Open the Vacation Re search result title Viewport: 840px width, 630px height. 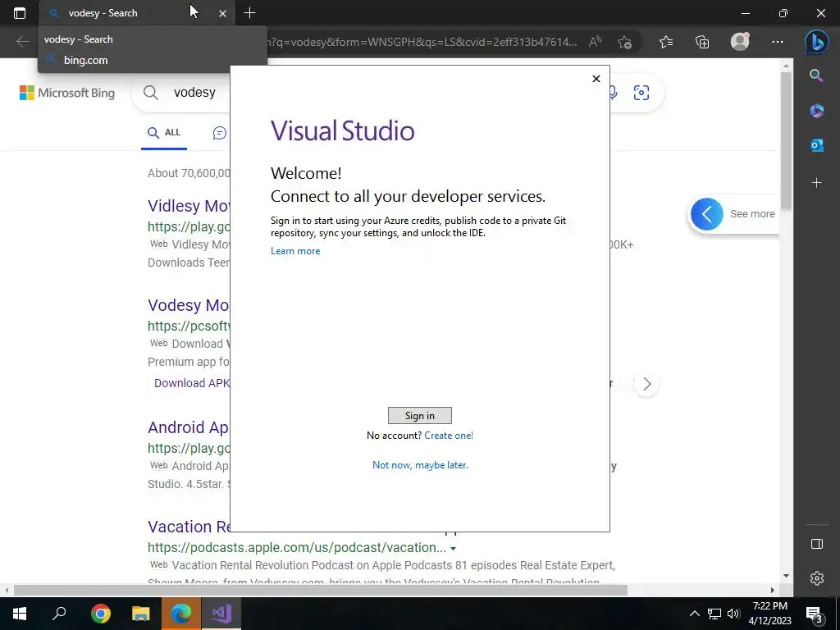point(189,527)
